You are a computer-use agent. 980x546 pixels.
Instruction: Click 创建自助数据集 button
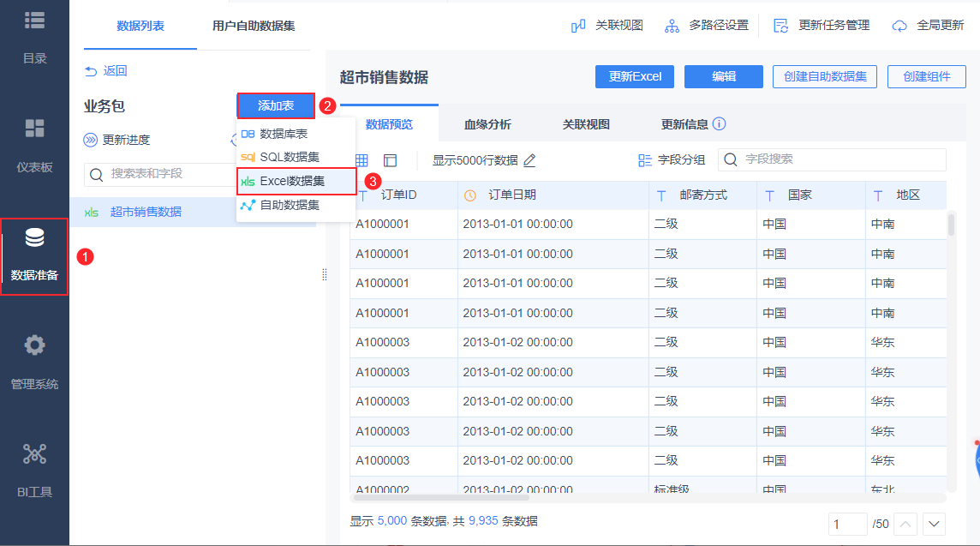tap(825, 76)
